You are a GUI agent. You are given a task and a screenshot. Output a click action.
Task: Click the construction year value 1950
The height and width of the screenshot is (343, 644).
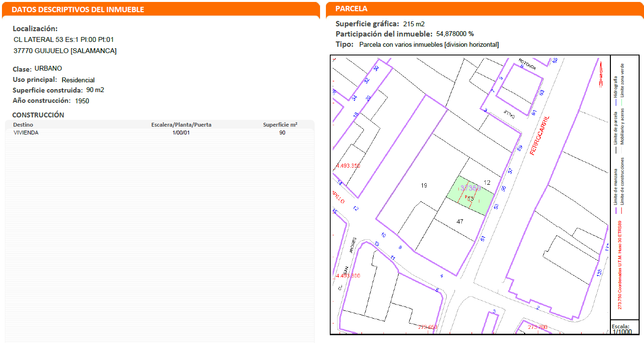[x=82, y=101]
